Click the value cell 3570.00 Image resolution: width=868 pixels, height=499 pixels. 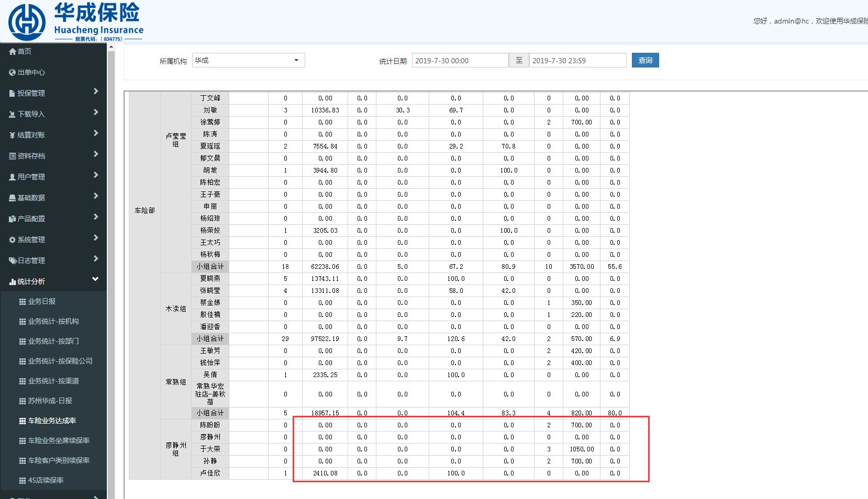pyautogui.click(x=582, y=267)
